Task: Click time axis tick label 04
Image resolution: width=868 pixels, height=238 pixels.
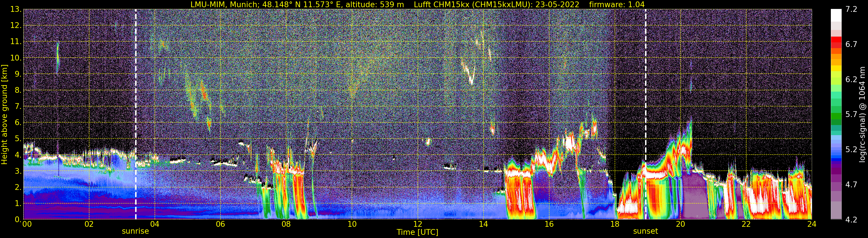Action: (x=155, y=224)
